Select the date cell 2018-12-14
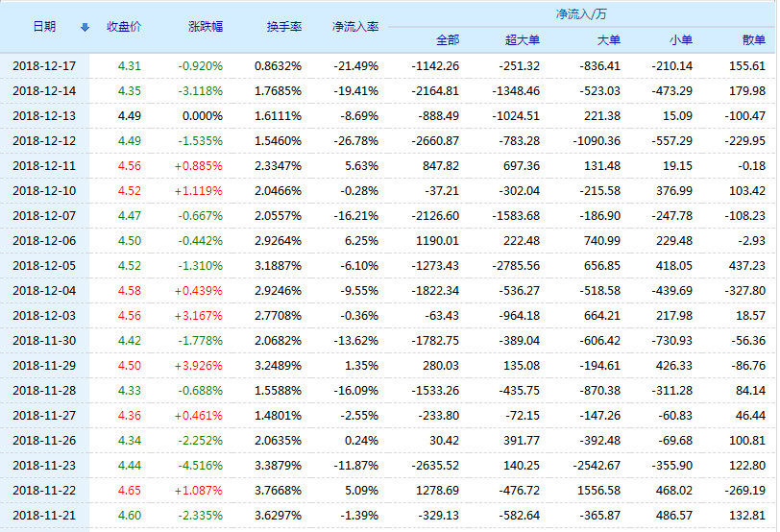Viewport: 780px width, 532px height. [x=44, y=91]
